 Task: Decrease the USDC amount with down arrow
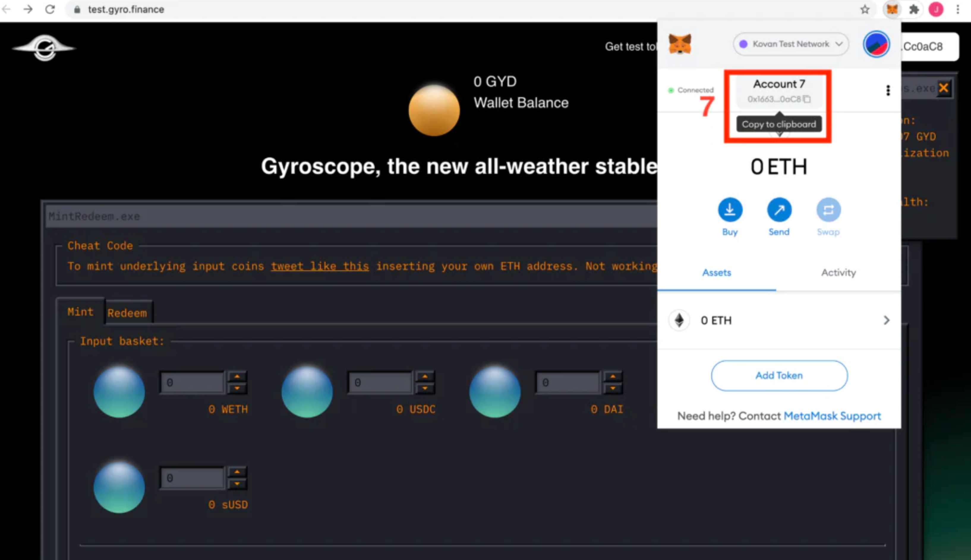[425, 388]
